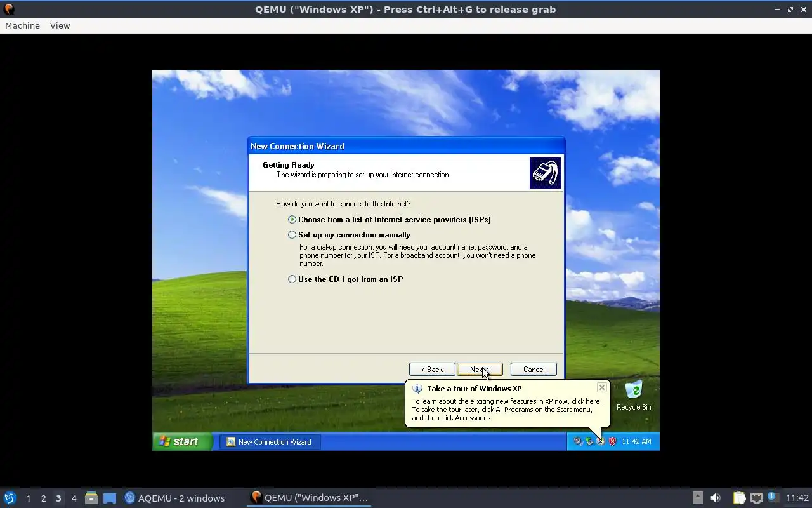812x508 pixels.
Task: Click the QEMU icon in title bar
Action: point(9,9)
